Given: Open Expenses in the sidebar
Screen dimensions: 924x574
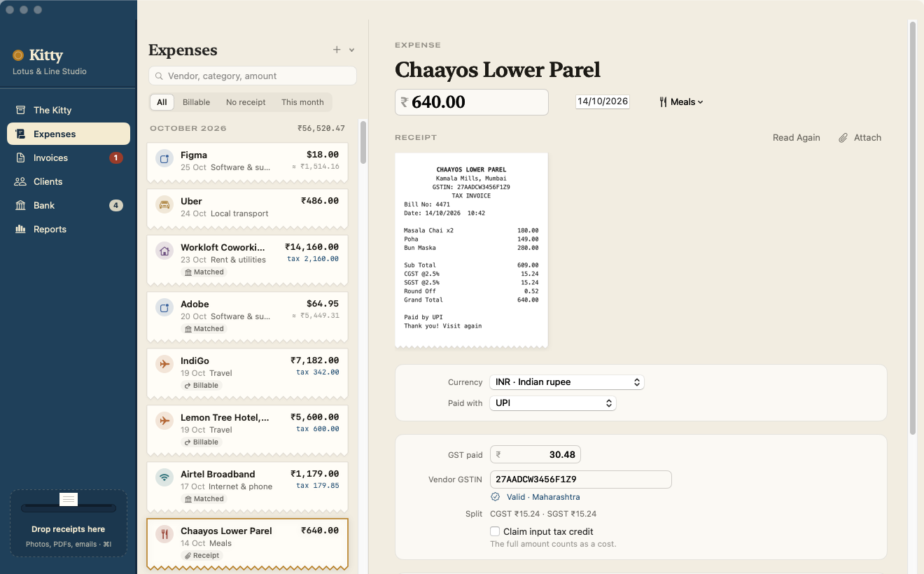Looking at the screenshot, I should (x=69, y=134).
